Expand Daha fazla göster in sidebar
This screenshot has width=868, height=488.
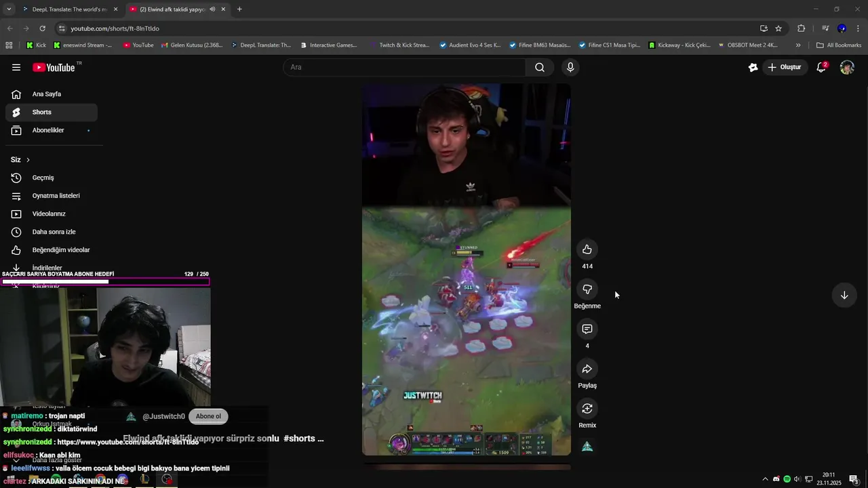58,460
